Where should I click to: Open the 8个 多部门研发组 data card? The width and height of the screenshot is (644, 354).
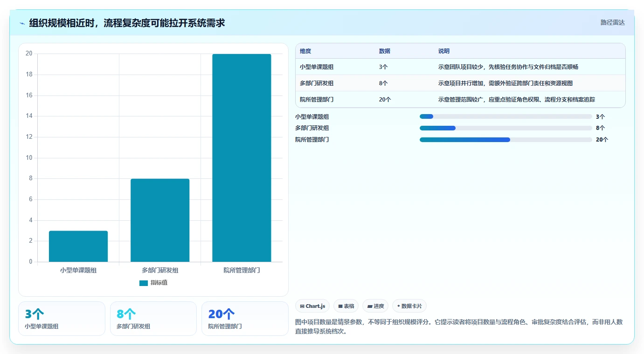click(153, 319)
